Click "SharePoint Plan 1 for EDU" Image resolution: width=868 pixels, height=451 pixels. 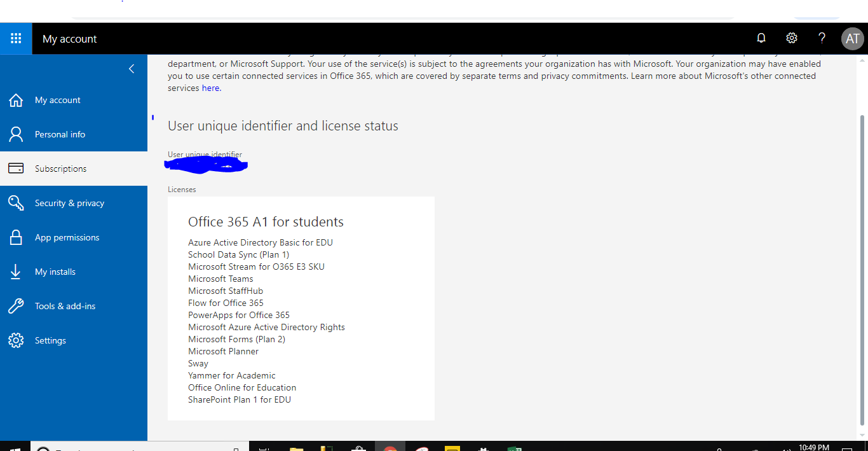coord(240,399)
